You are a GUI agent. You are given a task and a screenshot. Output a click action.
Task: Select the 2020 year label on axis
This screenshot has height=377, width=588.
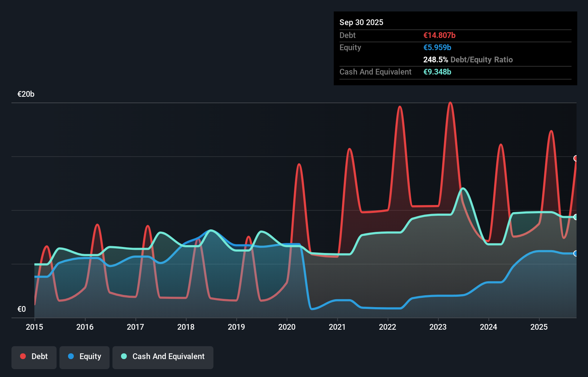[287, 327]
